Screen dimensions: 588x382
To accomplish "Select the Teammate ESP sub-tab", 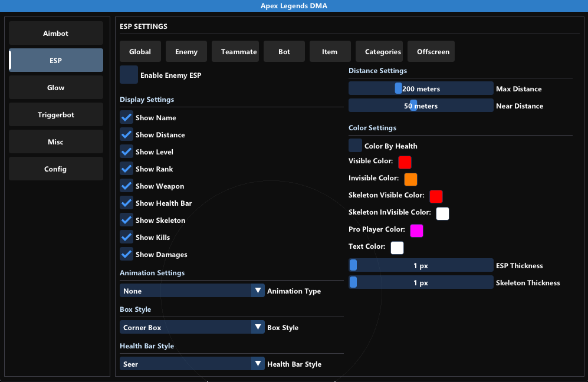I will click(239, 52).
